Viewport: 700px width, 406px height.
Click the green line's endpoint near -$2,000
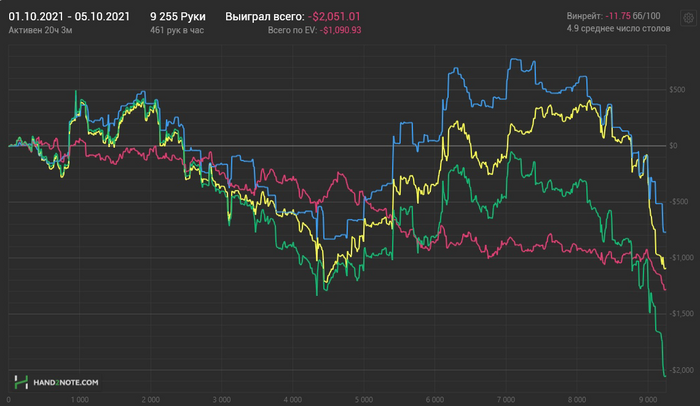(x=665, y=375)
